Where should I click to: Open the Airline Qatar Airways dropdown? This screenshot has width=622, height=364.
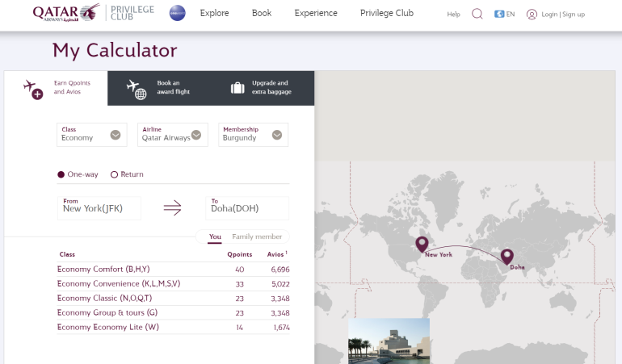click(196, 135)
